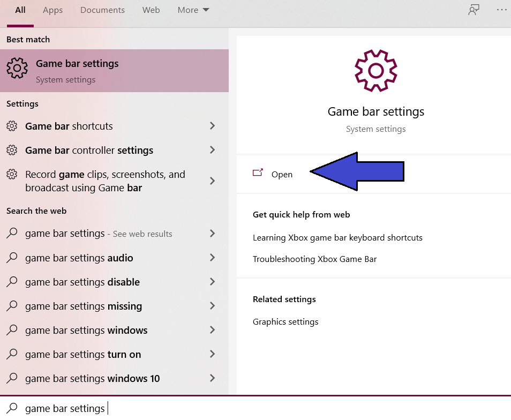The image size is (511, 420).
Task: Click the feedback person icon
Action: (x=474, y=10)
